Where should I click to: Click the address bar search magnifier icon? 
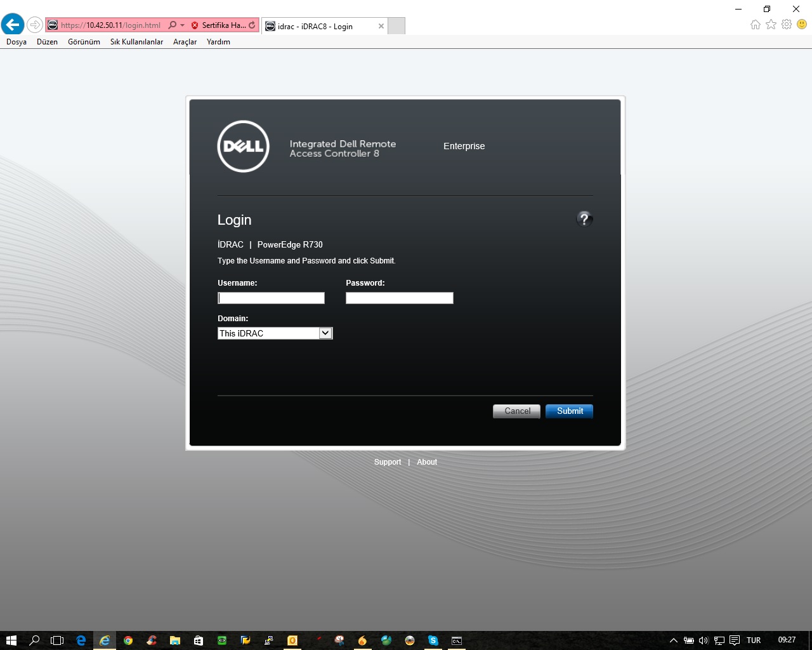pos(172,25)
